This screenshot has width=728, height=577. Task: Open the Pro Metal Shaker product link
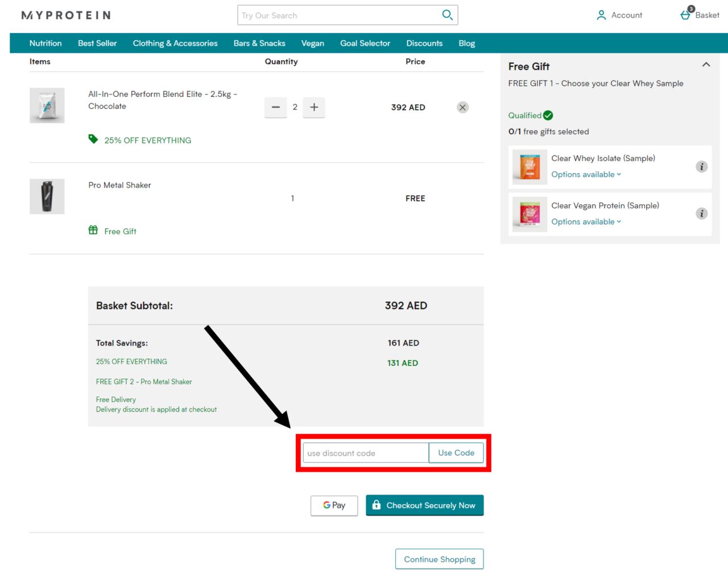119,185
